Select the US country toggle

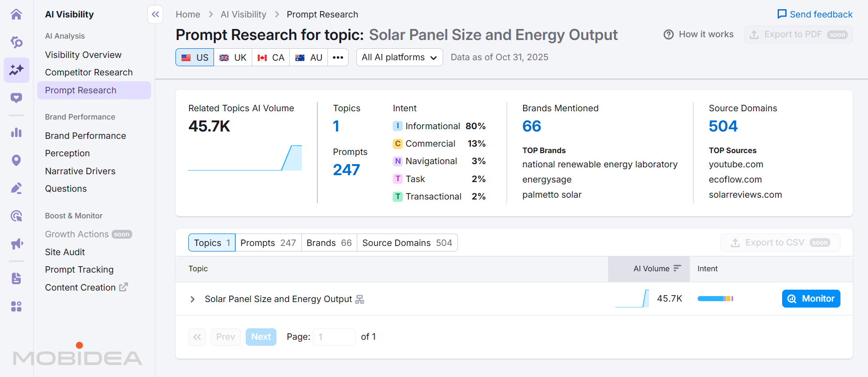[x=195, y=57]
